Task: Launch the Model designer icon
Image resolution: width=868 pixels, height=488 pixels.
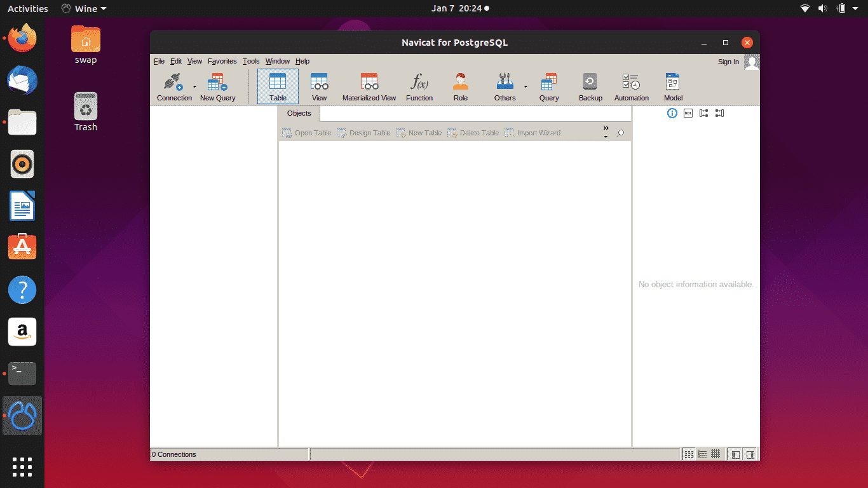Action: coord(673,87)
